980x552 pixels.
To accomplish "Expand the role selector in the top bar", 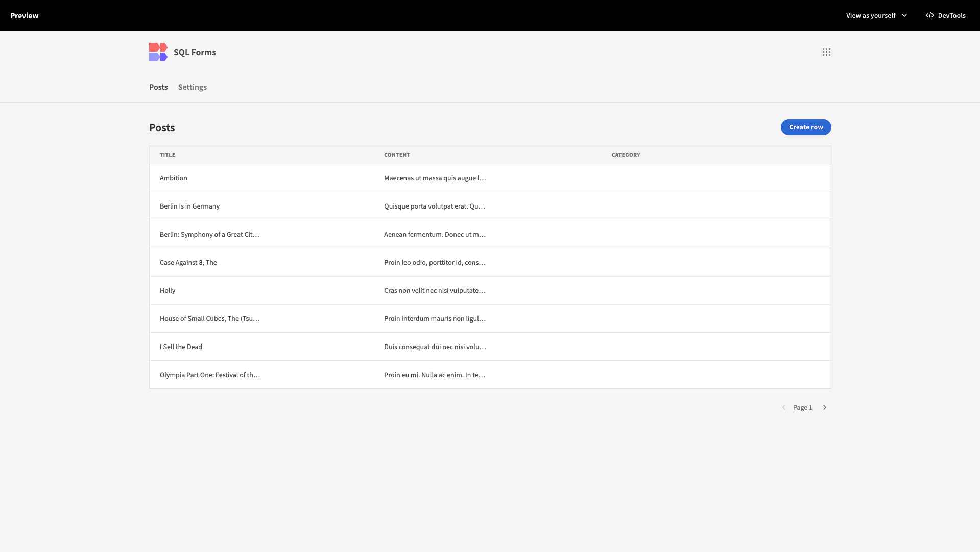I will 875,15.
